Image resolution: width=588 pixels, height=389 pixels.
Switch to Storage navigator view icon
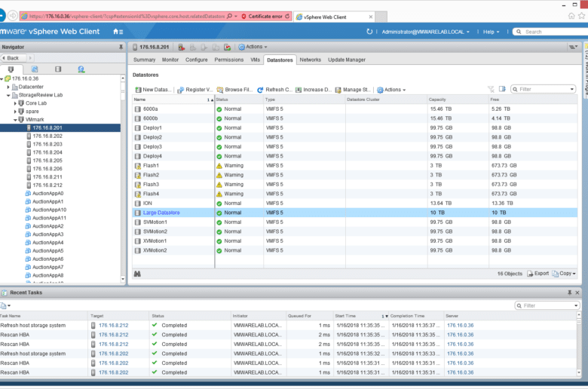pos(58,69)
